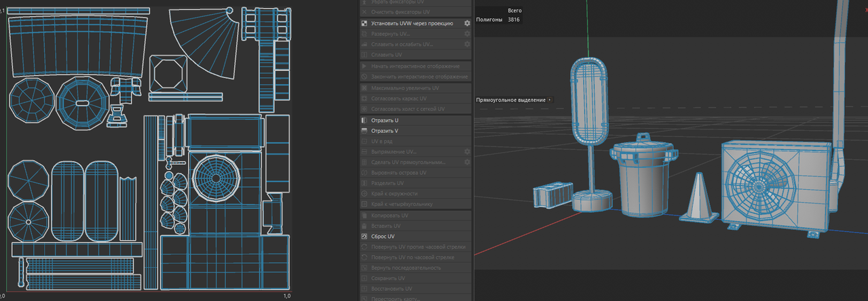
Task: Select Максимально увеличить UV
Action: click(415, 88)
